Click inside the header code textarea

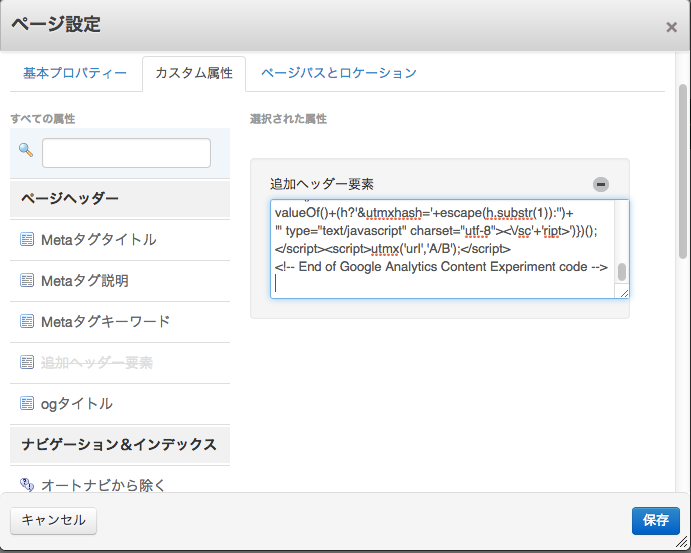click(x=440, y=249)
